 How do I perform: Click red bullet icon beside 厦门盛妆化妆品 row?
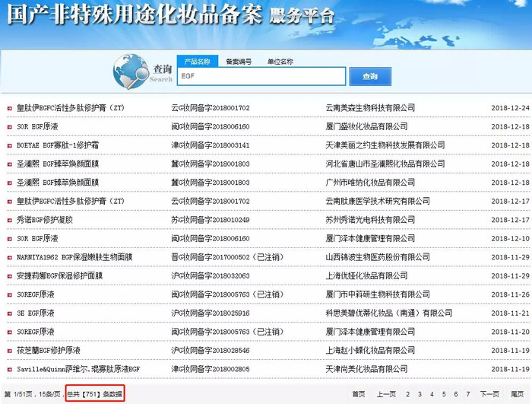point(9,127)
